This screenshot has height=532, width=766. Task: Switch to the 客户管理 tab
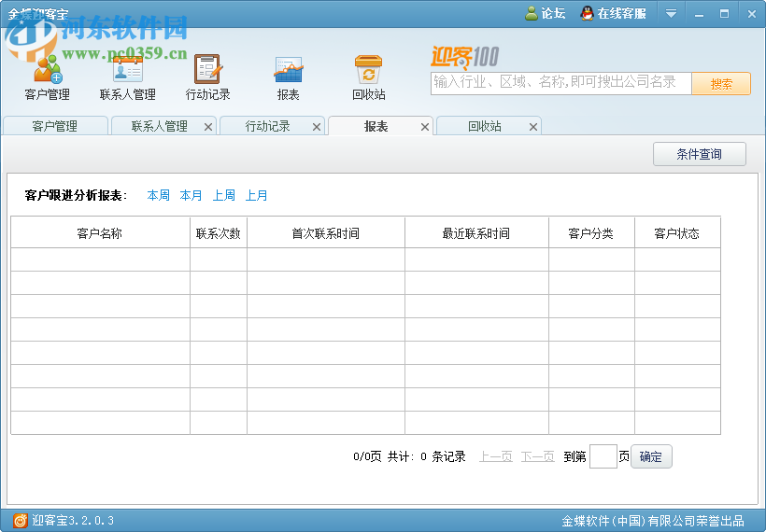point(55,126)
